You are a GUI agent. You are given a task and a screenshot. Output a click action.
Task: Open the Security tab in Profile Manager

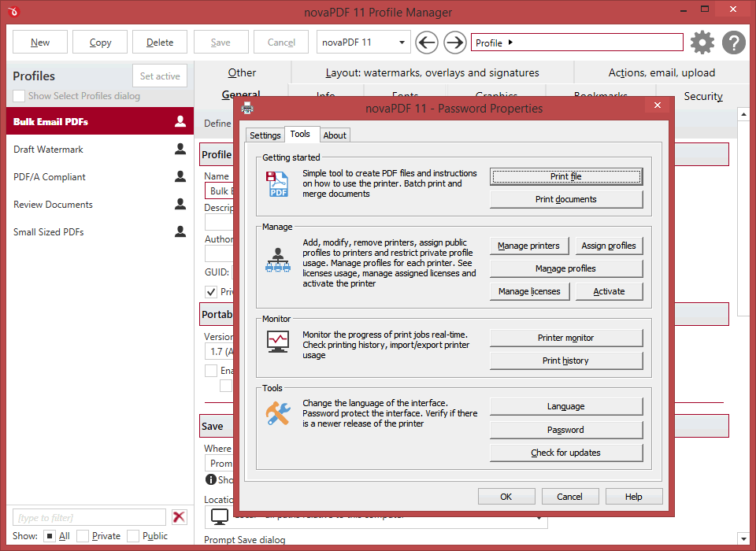(702, 96)
